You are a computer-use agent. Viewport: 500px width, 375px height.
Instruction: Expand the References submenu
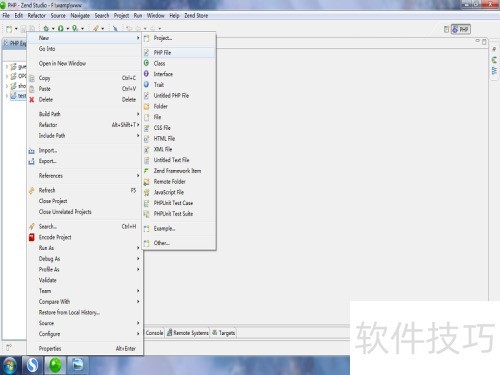(138, 176)
